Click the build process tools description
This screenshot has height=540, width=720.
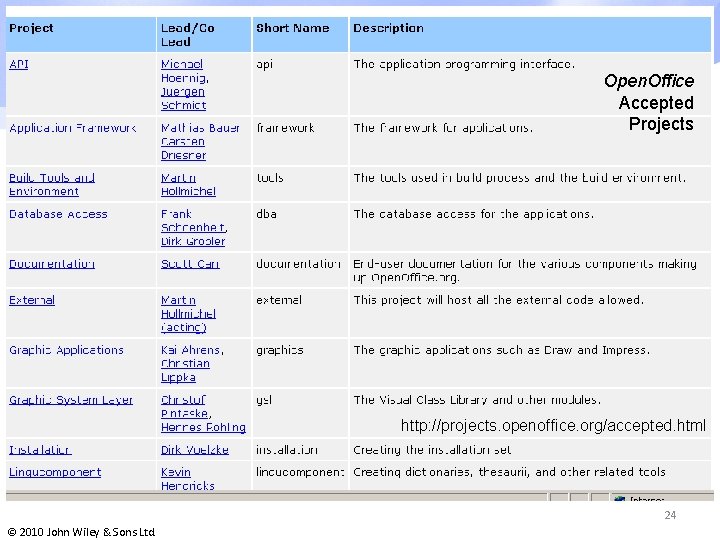(520, 178)
